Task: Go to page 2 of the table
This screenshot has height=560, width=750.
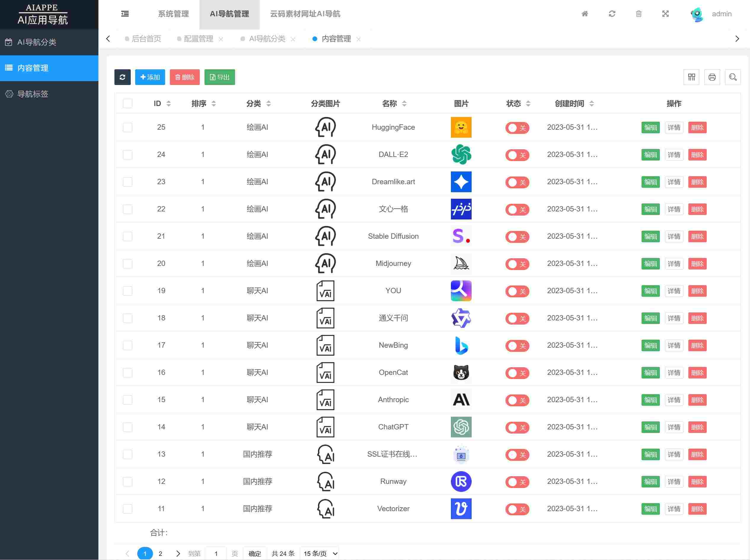Action: click(x=160, y=553)
